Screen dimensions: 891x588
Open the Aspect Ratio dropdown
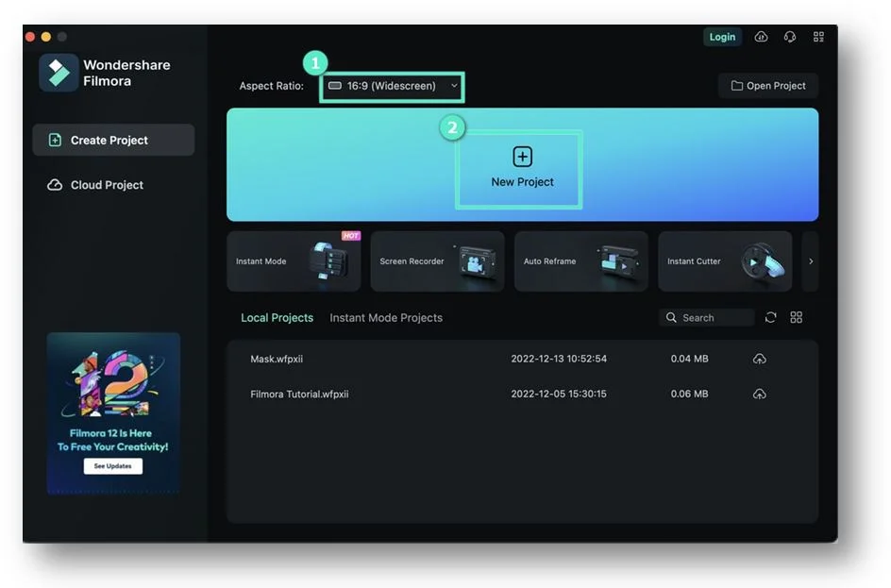tap(392, 86)
